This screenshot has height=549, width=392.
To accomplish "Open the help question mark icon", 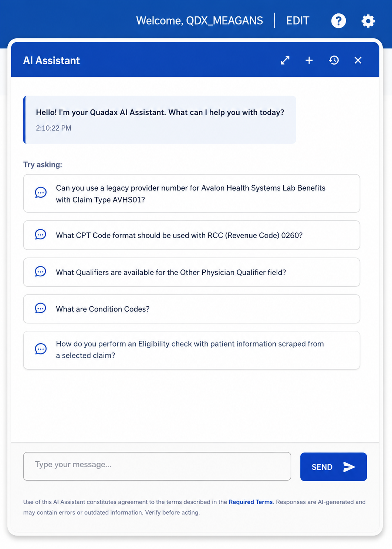I will tap(338, 21).
